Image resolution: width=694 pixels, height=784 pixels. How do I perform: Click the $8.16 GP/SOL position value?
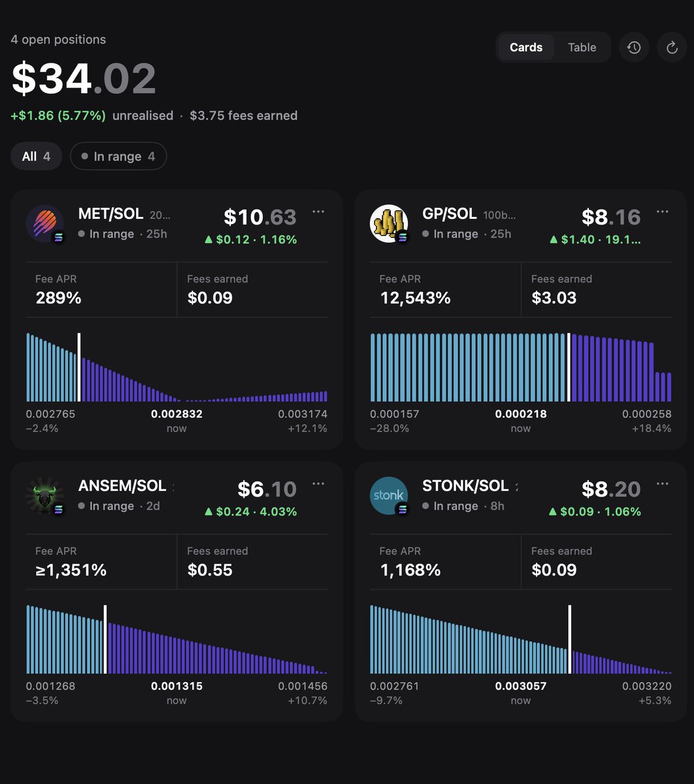coord(611,217)
